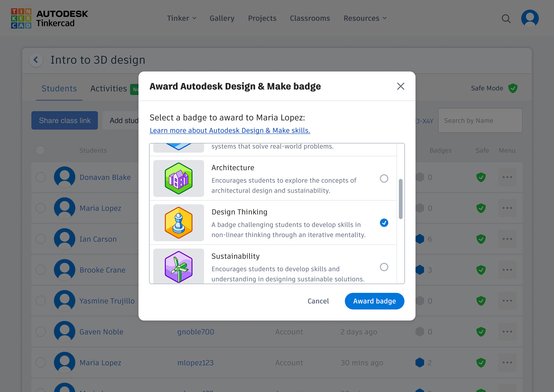
Task: Click Safe Mode green shield icon
Action: [x=513, y=88]
